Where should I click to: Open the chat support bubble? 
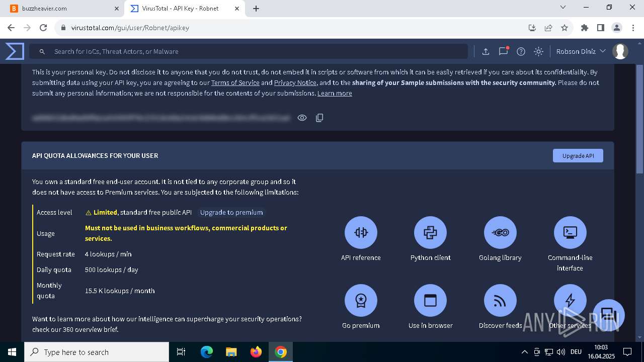609,315
